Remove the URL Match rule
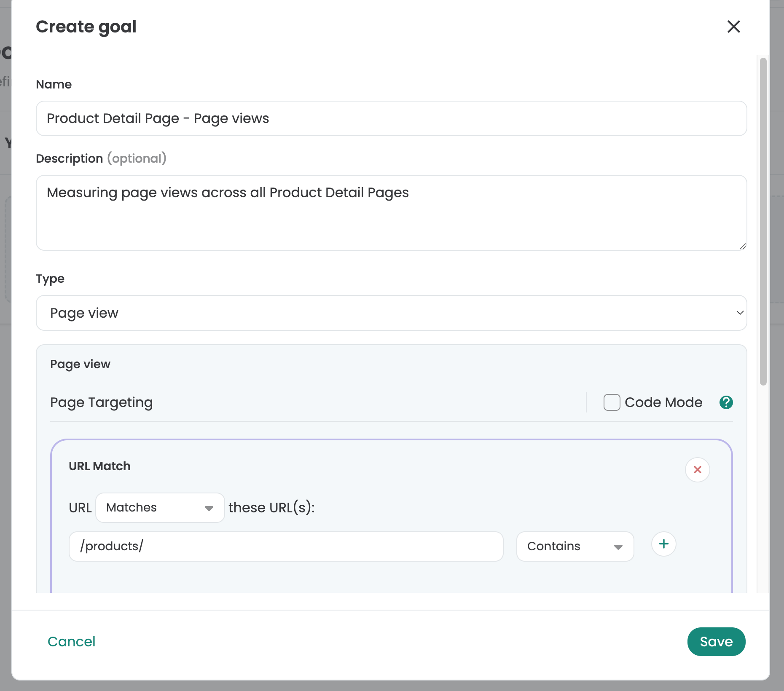 click(697, 469)
